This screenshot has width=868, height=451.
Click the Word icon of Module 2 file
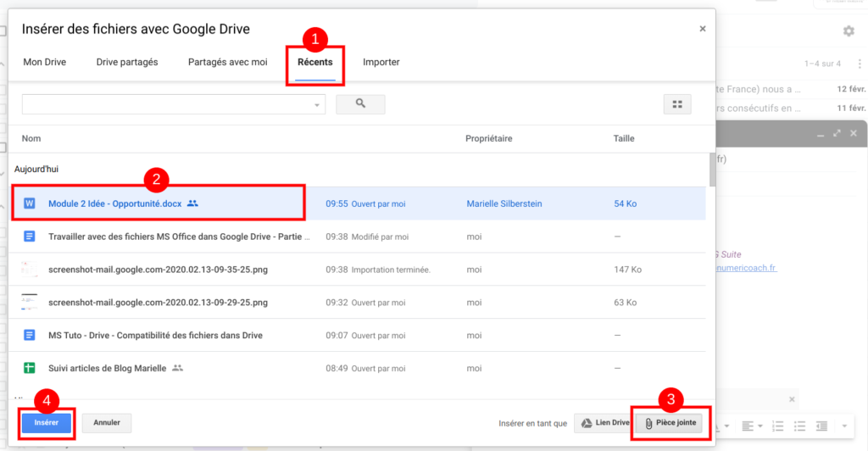30,203
